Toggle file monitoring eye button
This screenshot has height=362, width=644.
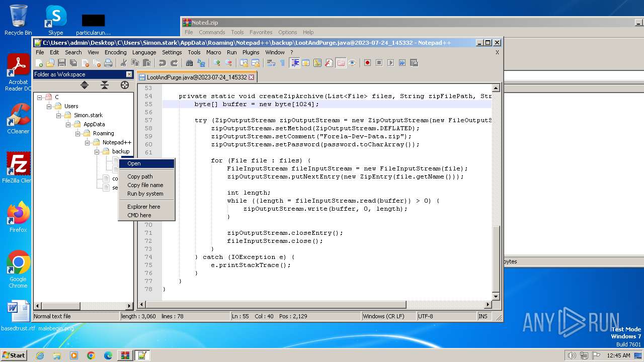coord(352,63)
